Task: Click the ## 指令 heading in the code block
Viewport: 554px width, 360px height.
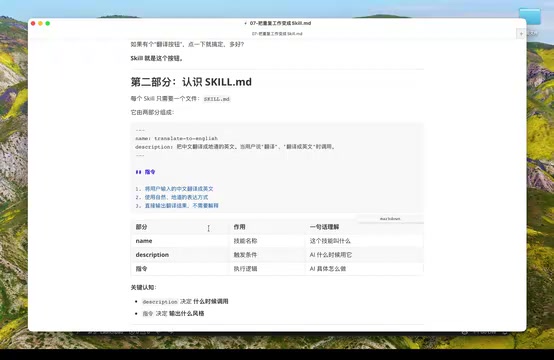Action: (146, 172)
